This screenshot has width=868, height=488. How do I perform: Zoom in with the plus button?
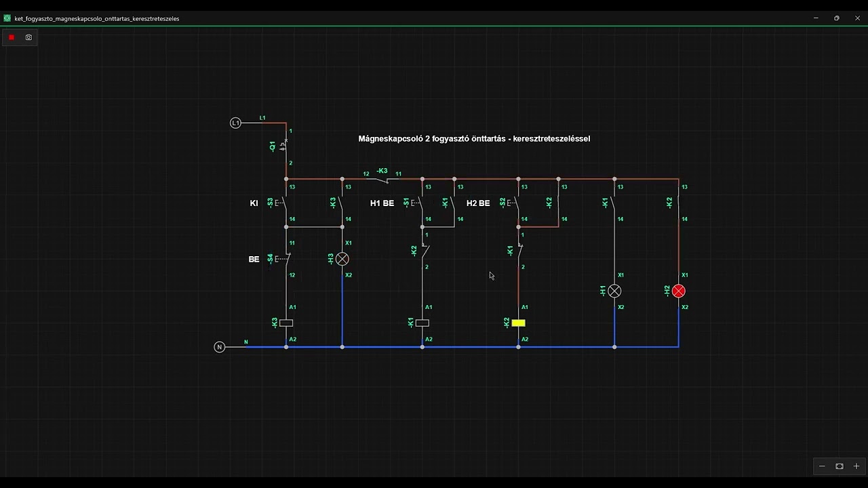(x=856, y=466)
